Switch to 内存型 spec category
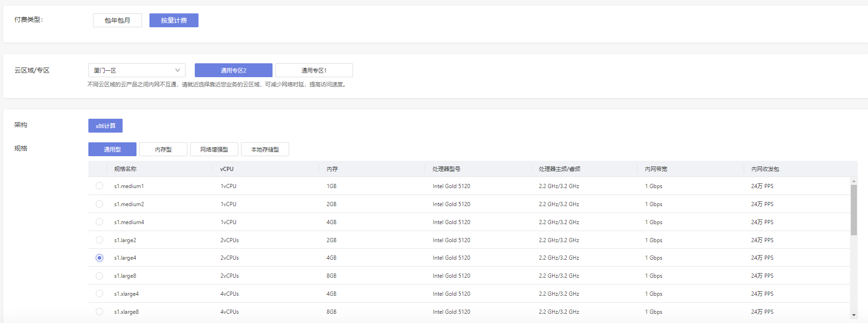This screenshot has width=868, height=323. (163, 149)
